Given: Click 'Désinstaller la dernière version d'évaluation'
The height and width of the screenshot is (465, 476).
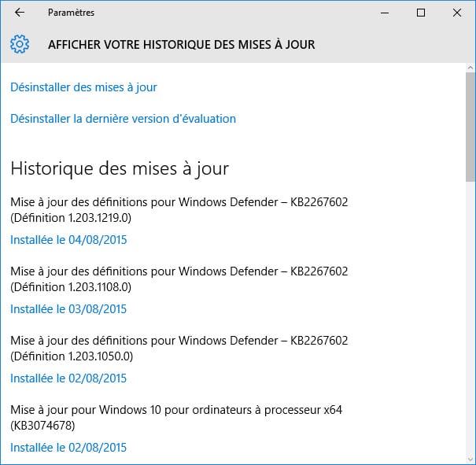Looking at the screenshot, I should [x=123, y=119].
